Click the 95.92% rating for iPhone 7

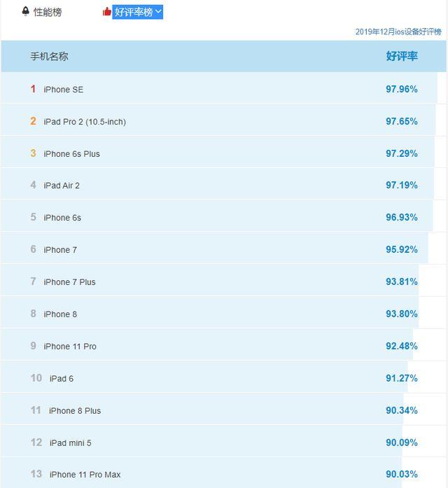(x=402, y=250)
